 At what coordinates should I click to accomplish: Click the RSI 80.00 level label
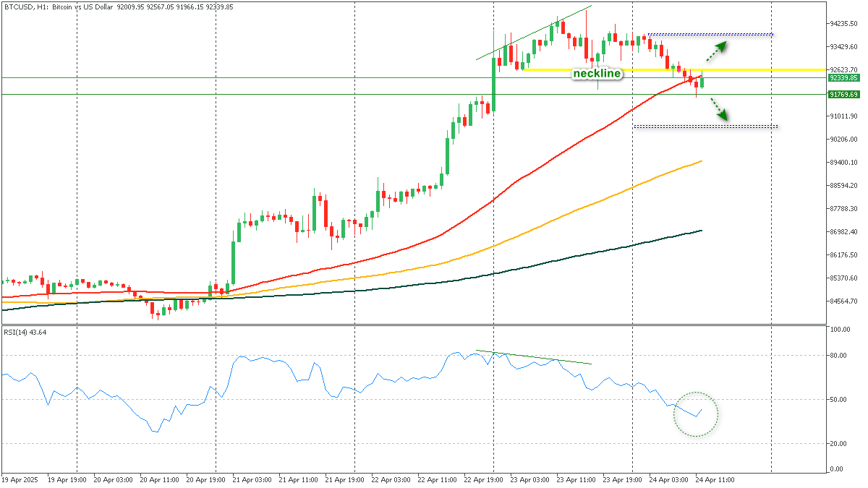839,355
